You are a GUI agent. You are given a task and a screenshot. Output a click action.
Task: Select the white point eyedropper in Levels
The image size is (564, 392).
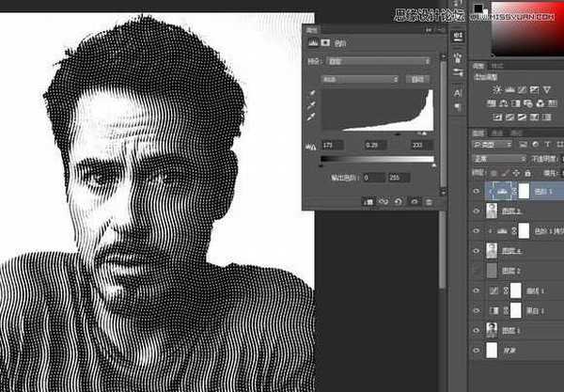[313, 118]
